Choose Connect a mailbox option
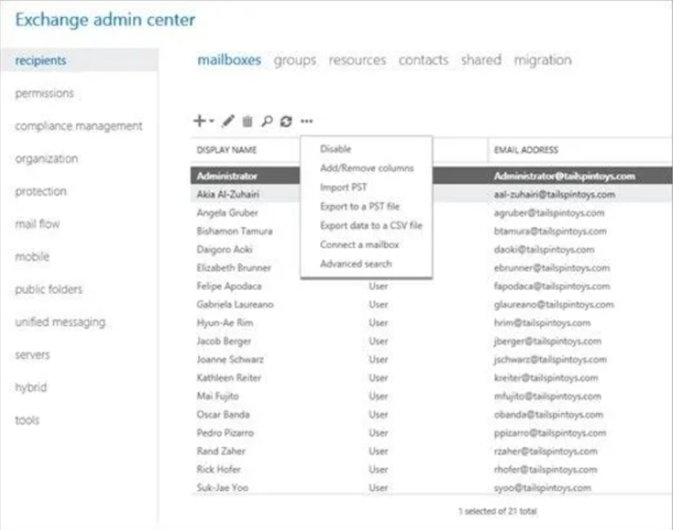 (x=359, y=245)
